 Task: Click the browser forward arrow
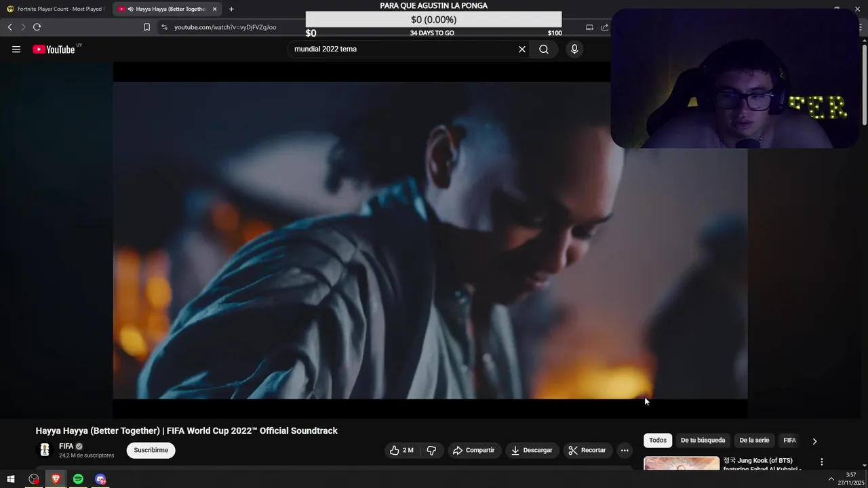pos(22,27)
